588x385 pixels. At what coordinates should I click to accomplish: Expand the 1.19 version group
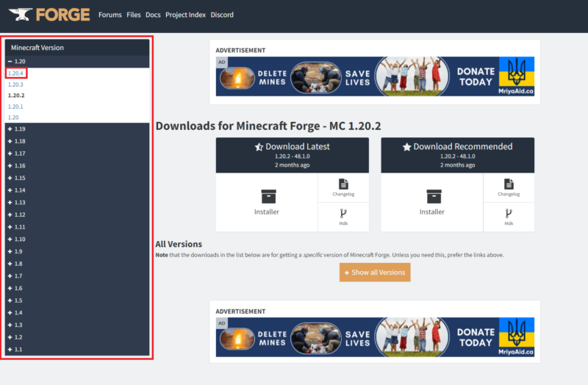click(x=77, y=129)
